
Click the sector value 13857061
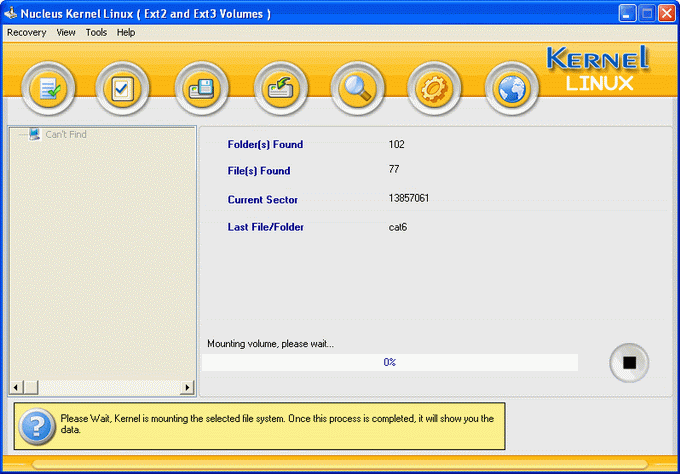click(x=409, y=198)
